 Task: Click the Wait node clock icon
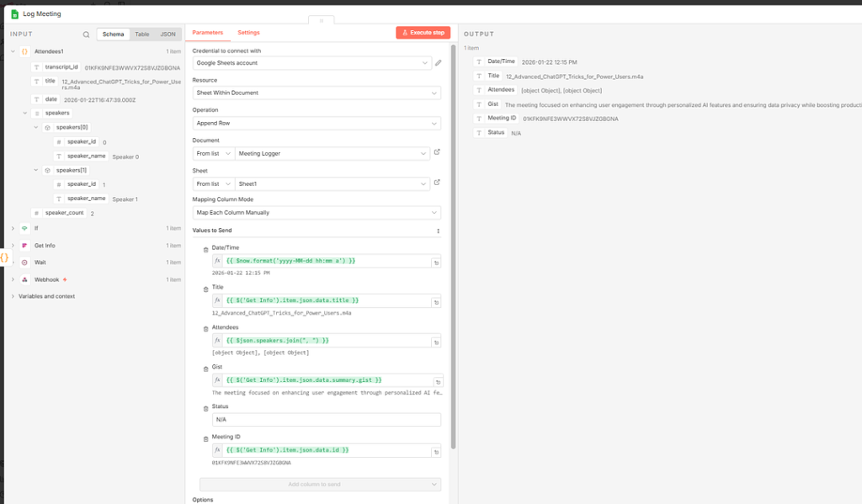pos(24,263)
